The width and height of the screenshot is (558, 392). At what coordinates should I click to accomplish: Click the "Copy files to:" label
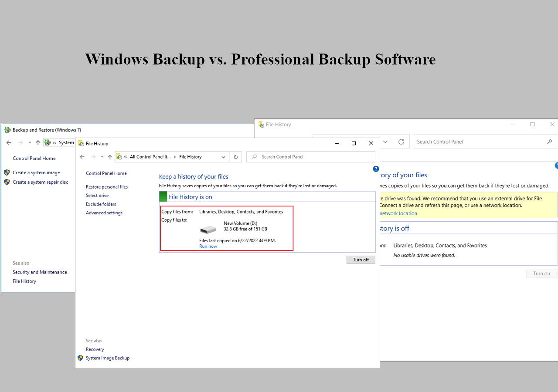(174, 220)
